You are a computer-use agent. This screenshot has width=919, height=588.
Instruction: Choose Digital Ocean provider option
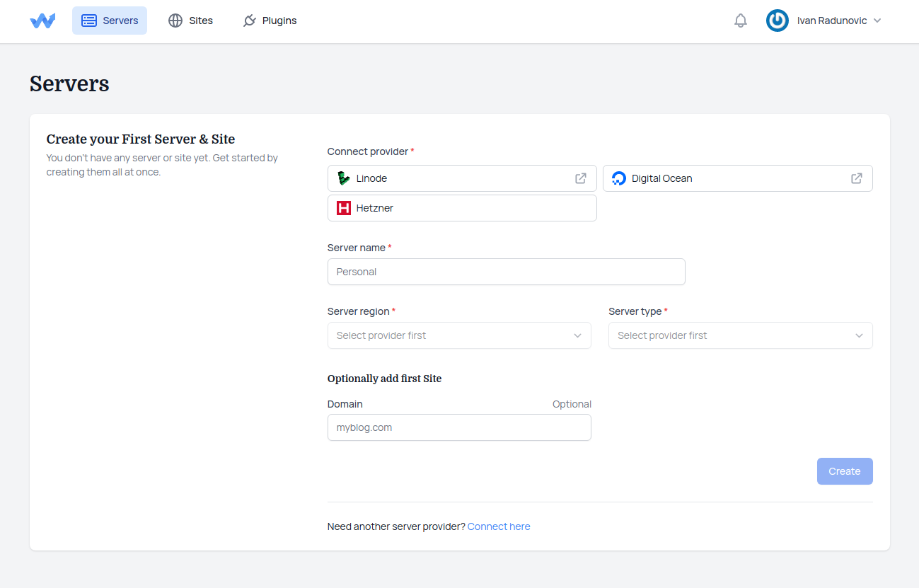[x=738, y=178]
